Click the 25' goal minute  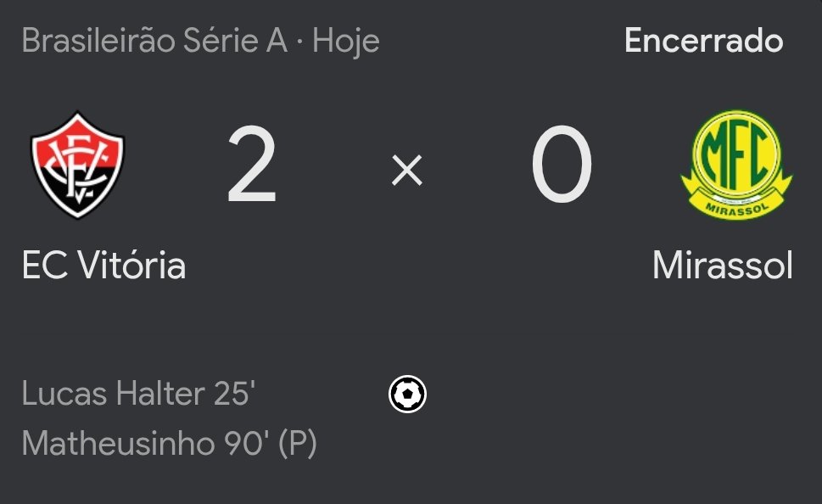235,394
